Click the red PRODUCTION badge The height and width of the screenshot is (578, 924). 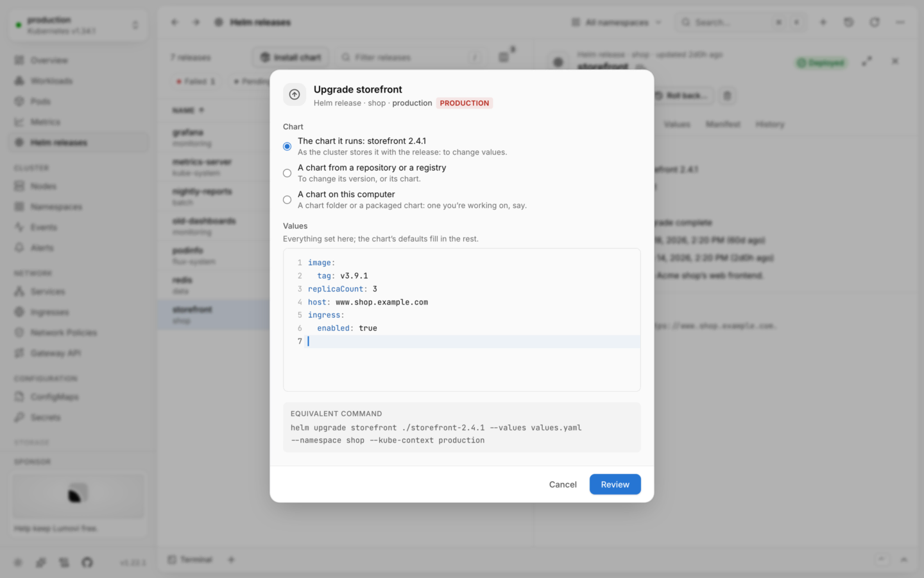point(465,103)
